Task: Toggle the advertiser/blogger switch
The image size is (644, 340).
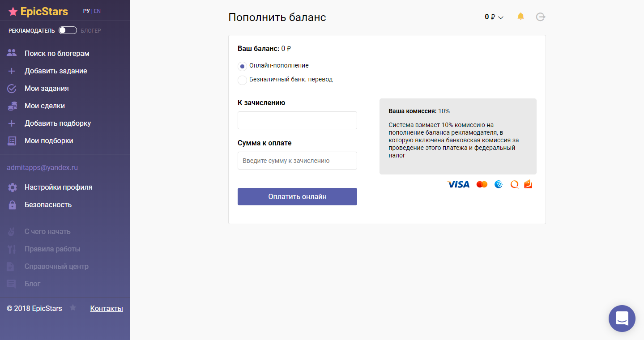Action: (x=68, y=30)
